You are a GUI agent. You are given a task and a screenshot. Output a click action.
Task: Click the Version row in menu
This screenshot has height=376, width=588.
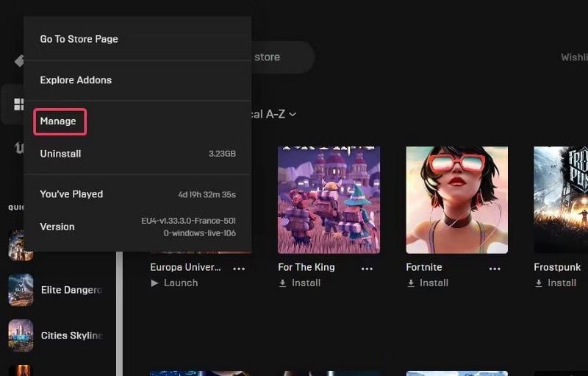click(x=137, y=227)
